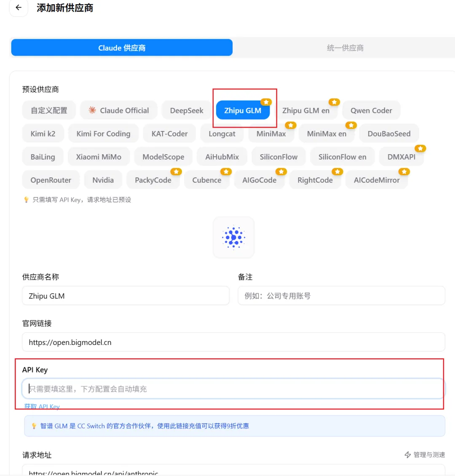
Task: Choose Longcat provider
Action: pyautogui.click(x=222, y=134)
